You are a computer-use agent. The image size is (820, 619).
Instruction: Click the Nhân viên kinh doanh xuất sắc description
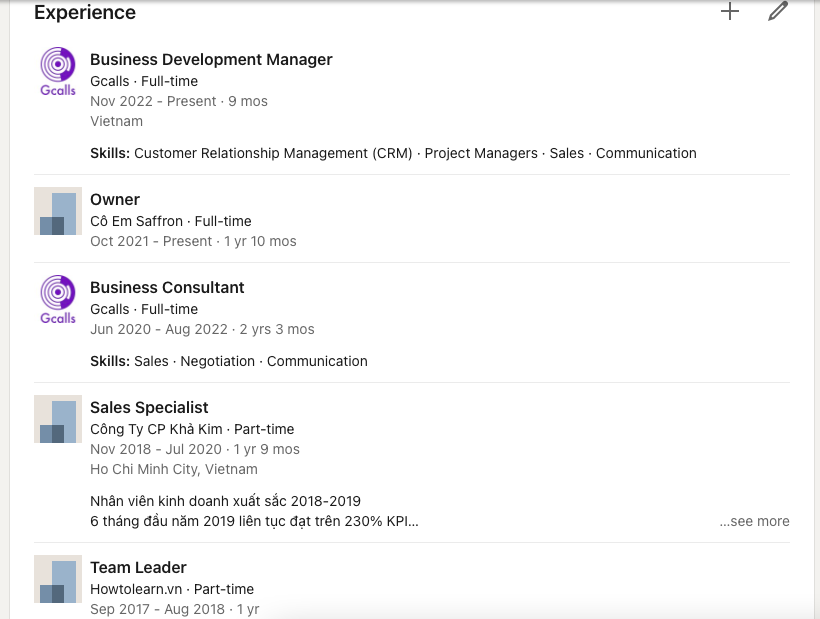[225, 501]
